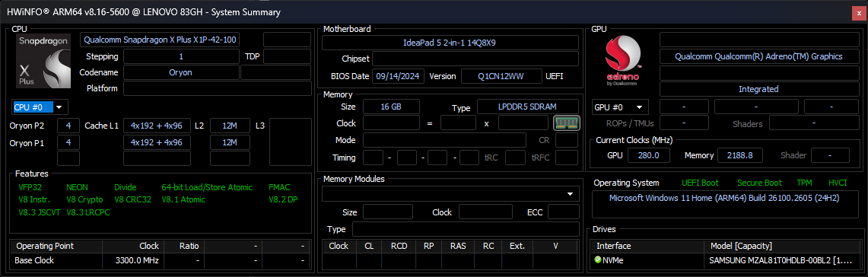Click the HVCI status indicator

tap(838, 183)
